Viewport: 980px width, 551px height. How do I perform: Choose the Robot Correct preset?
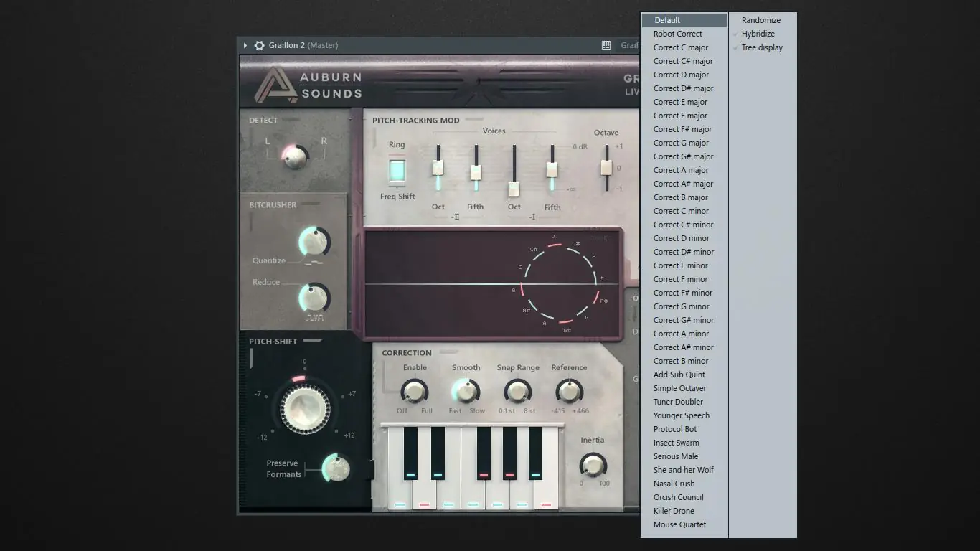(684, 34)
